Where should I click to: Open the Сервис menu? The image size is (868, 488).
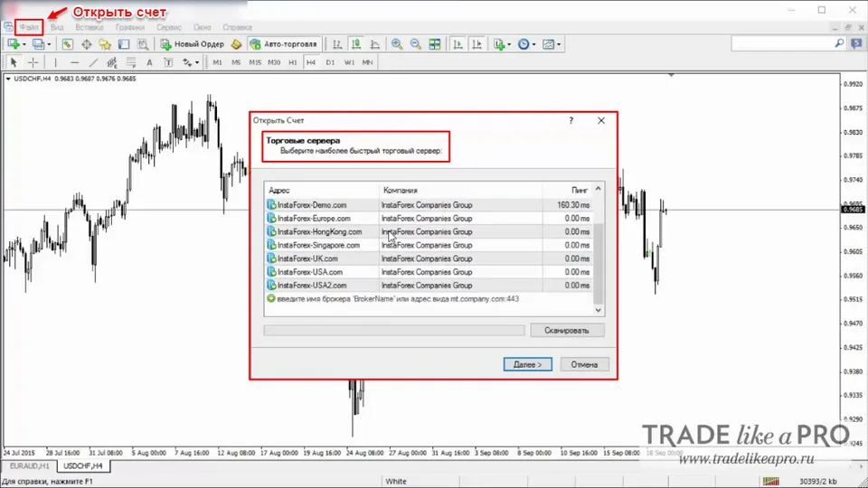click(x=169, y=27)
